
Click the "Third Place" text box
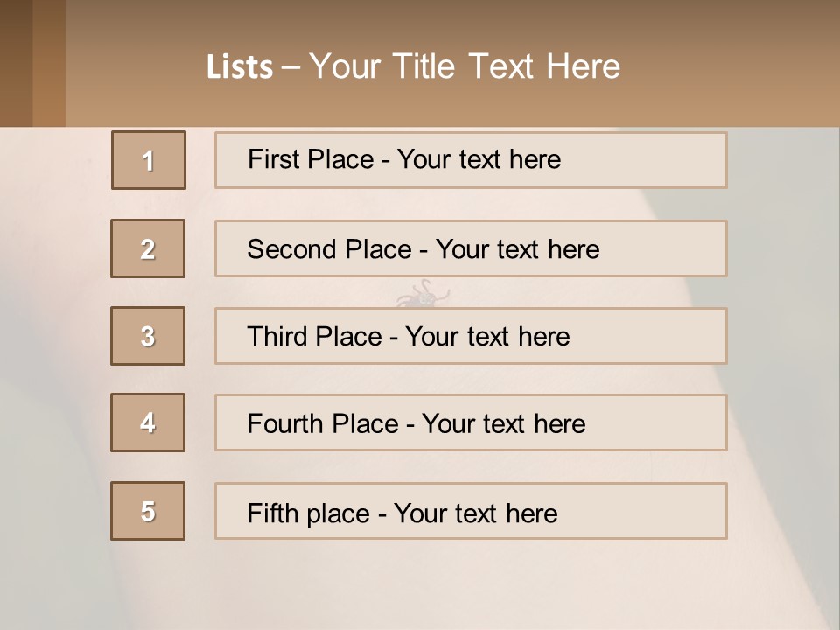click(x=471, y=336)
